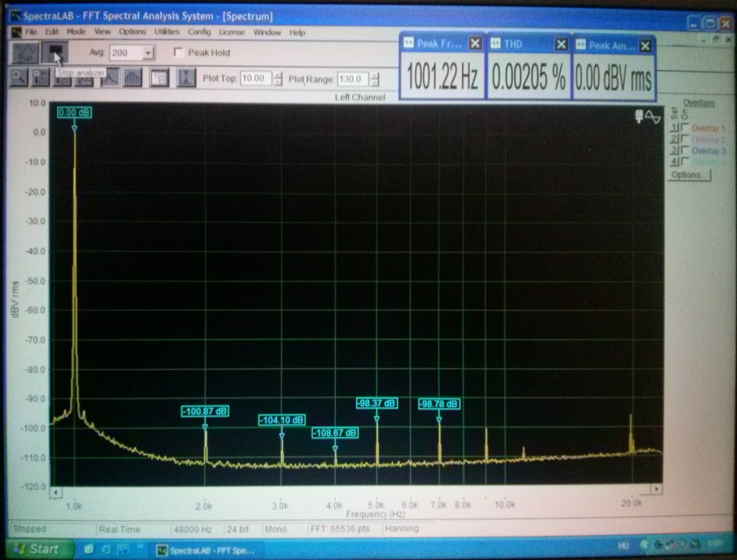
Task: Click the 0.00 dB peak marker label
Action: [x=75, y=113]
